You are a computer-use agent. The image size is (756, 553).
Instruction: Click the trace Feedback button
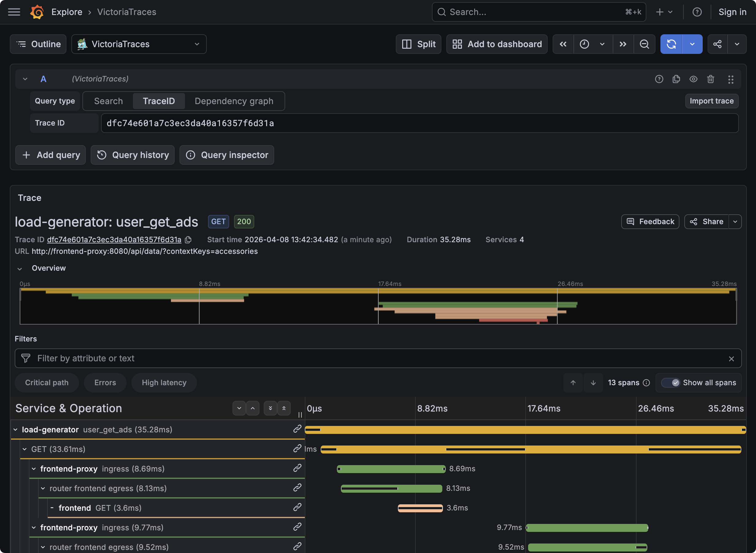click(x=650, y=222)
